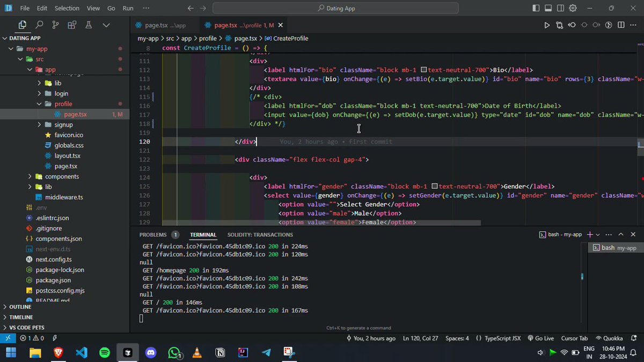Go to next change icon
The width and height of the screenshot is (644, 362).
point(597,25)
